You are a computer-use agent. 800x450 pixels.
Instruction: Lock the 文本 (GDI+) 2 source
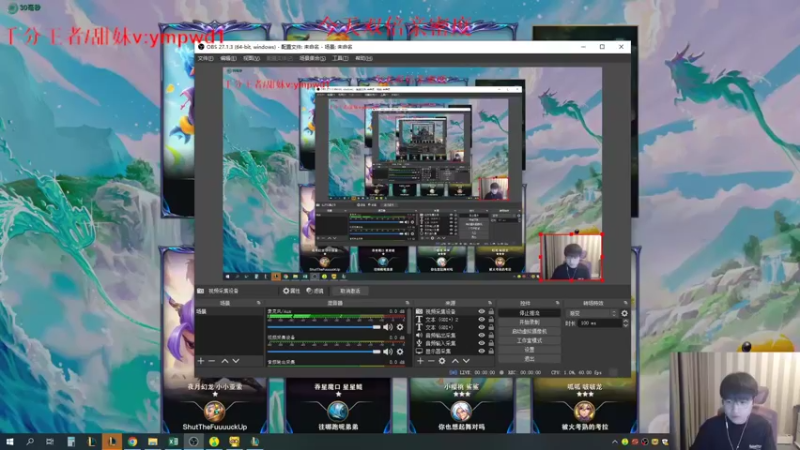[491, 319]
